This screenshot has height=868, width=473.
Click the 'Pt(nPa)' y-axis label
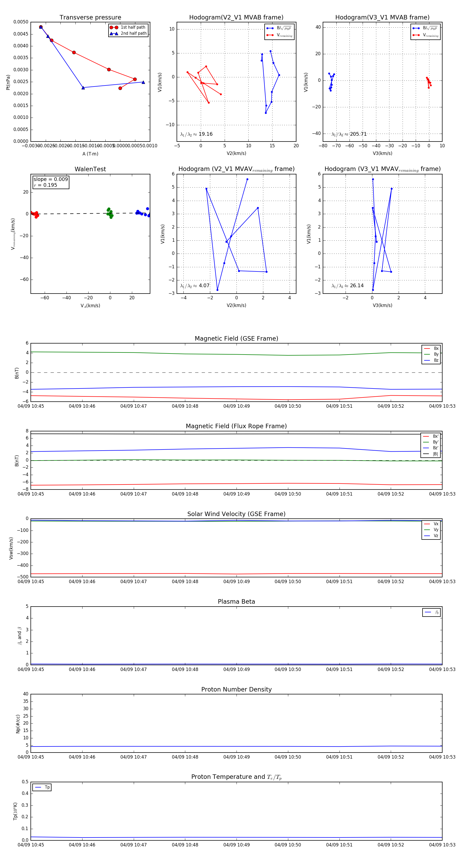(x=8, y=82)
